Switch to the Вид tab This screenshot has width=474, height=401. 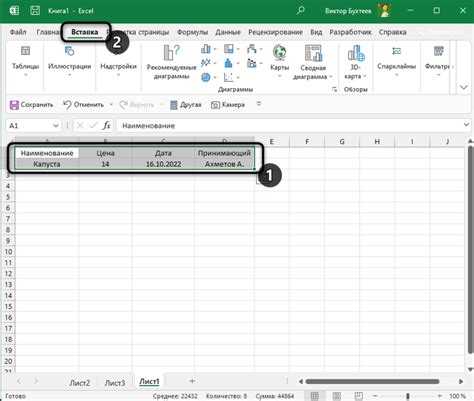point(316,32)
